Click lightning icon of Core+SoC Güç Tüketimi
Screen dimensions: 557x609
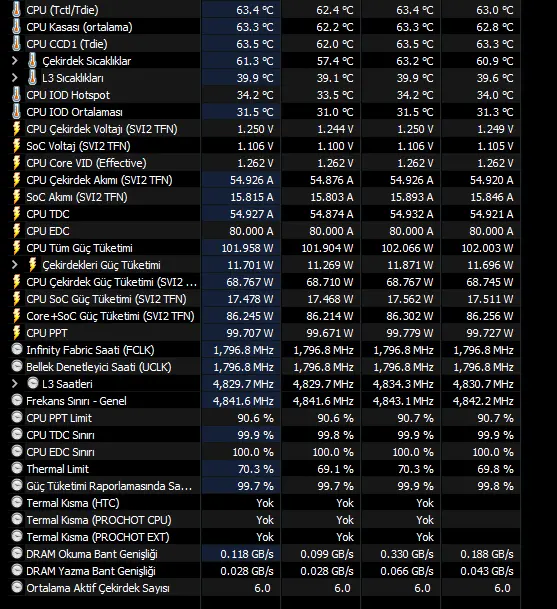16,316
